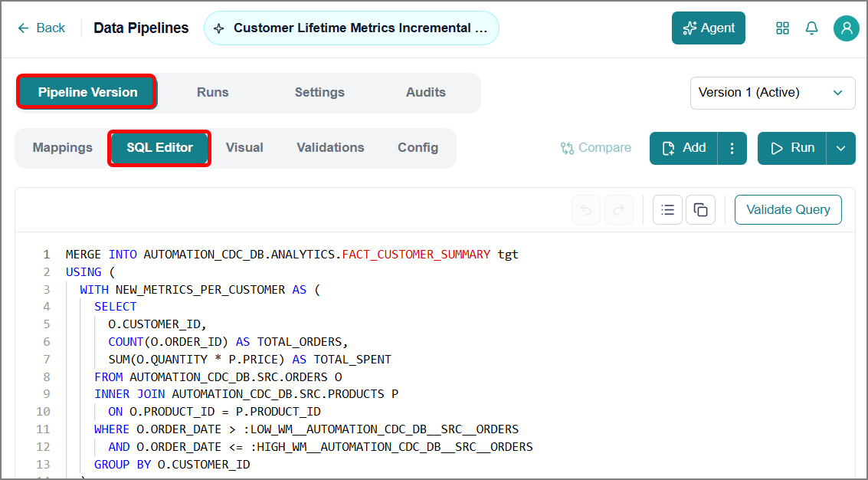
Task: Click line number 2 in the editor gutter
Action: pos(47,271)
